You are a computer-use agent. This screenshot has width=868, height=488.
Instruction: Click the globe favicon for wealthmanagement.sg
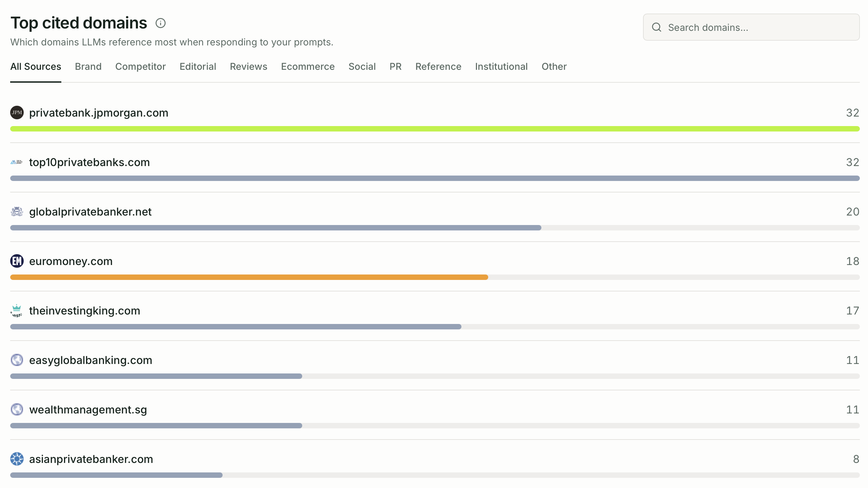(17, 409)
